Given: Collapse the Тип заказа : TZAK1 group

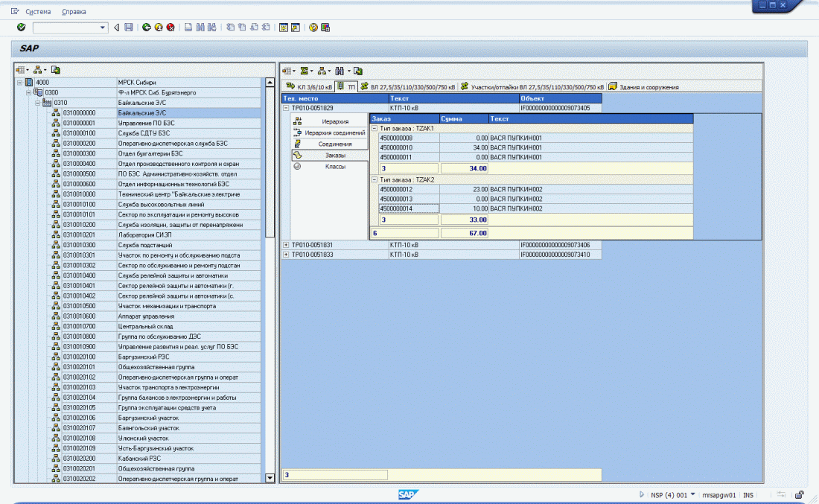Looking at the screenshot, I should point(374,128).
